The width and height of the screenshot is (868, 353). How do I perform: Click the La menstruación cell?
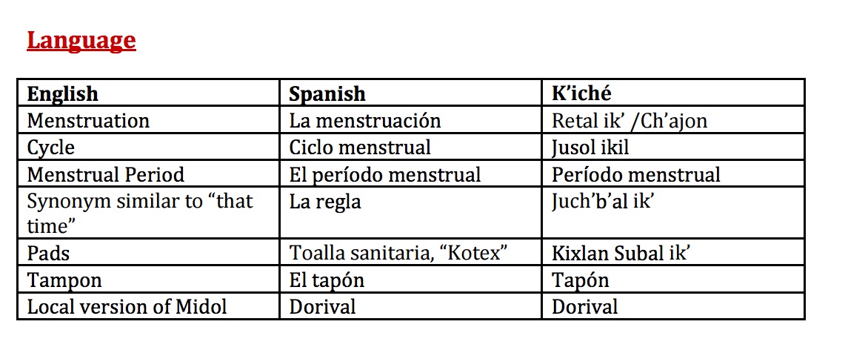pyautogui.click(x=410, y=119)
